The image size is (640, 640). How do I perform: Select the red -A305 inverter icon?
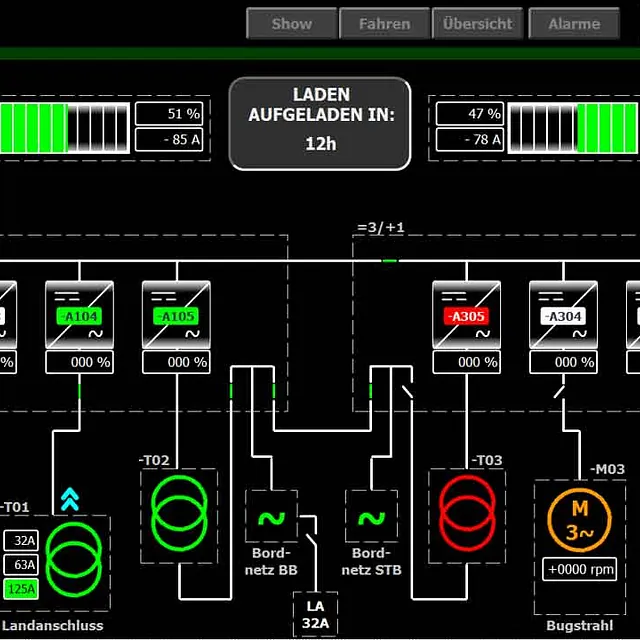(x=467, y=314)
